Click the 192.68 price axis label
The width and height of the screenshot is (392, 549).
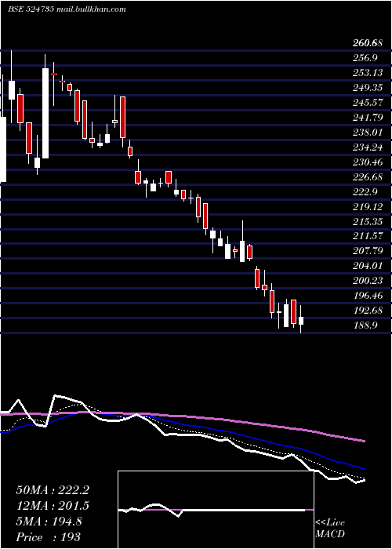368,311
